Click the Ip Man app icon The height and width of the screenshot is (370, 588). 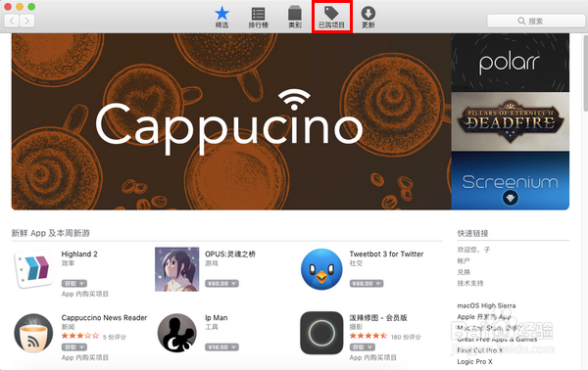click(x=177, y=334)
